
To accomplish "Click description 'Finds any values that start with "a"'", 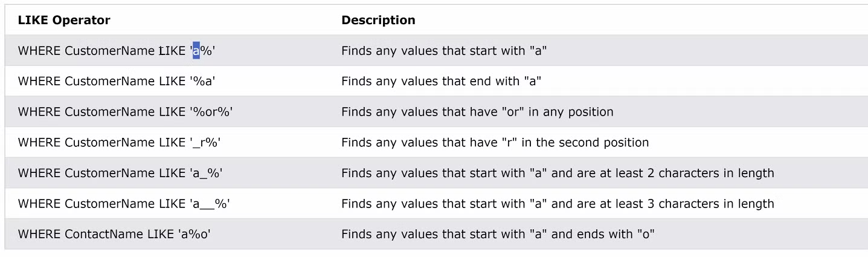I will 444,51.
